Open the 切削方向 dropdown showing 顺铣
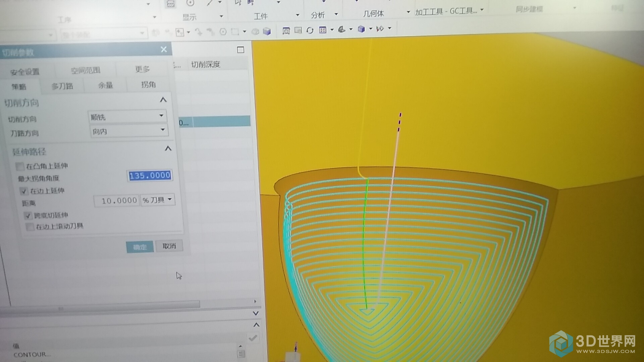 [x=127, y=116]
